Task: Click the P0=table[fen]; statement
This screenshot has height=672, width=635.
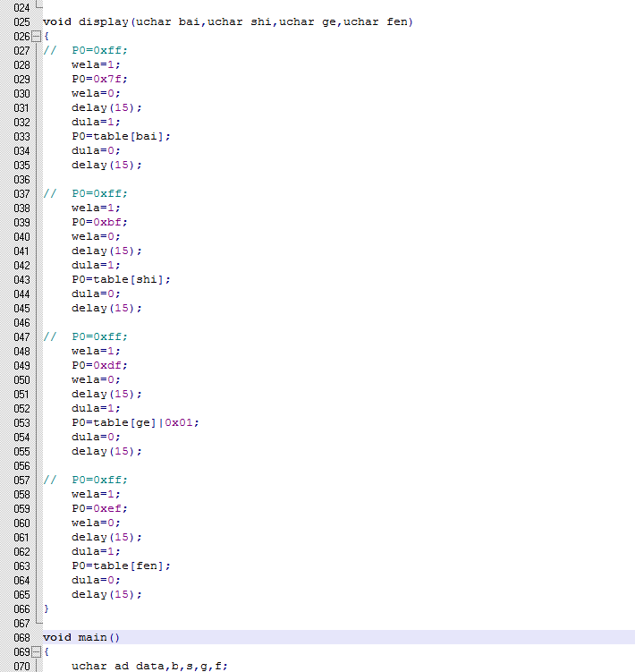Action: (x=121, y=566)
